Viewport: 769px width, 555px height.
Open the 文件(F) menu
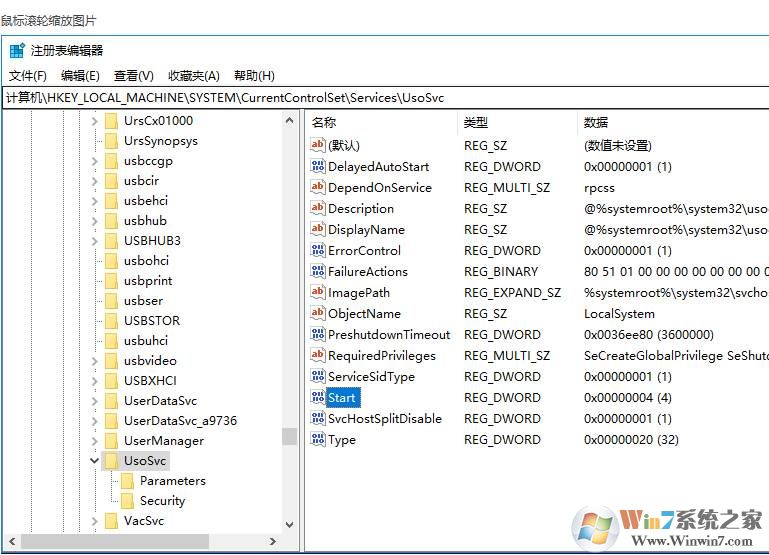point(28,76)
